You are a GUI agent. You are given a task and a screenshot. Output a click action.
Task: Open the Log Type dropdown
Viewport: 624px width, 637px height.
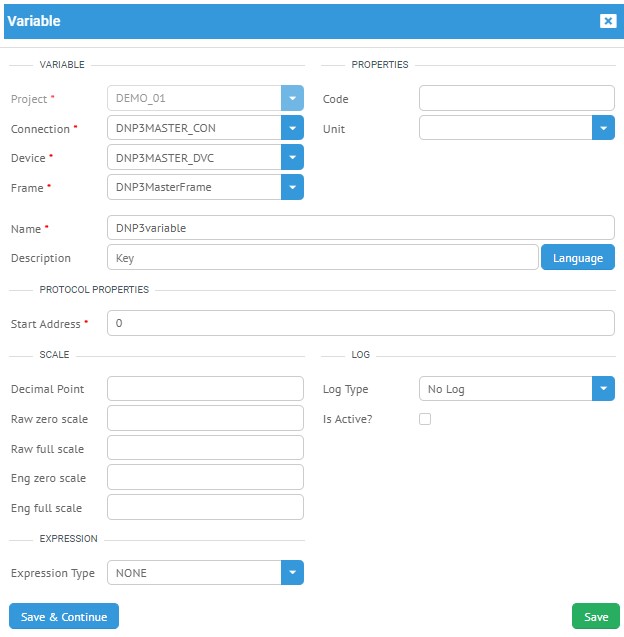(603, 389)
